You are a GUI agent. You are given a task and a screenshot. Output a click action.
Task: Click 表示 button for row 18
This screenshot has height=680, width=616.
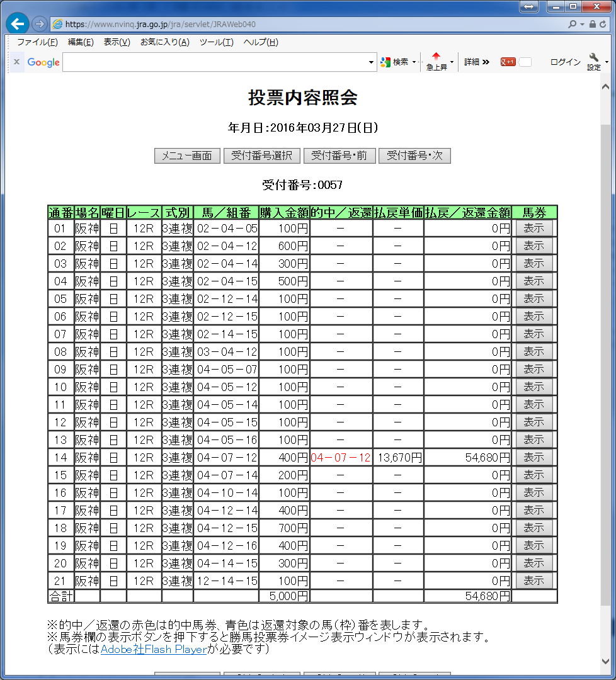click(534, 528)
